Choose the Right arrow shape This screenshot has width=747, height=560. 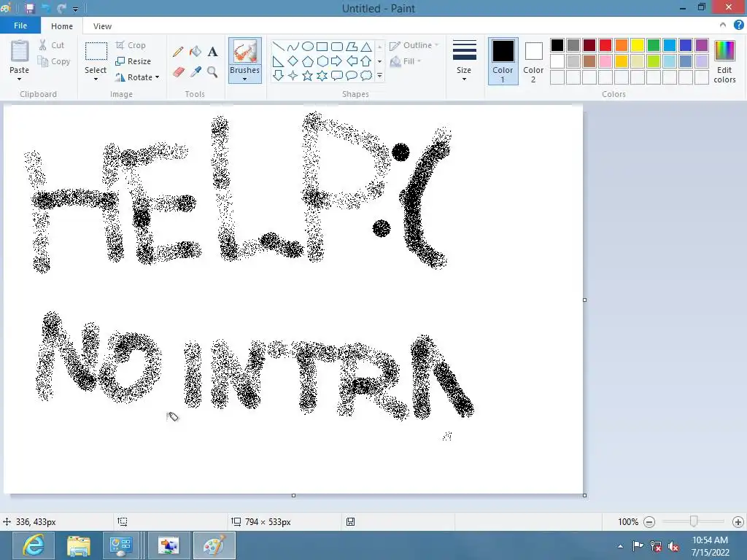[337, 61]
